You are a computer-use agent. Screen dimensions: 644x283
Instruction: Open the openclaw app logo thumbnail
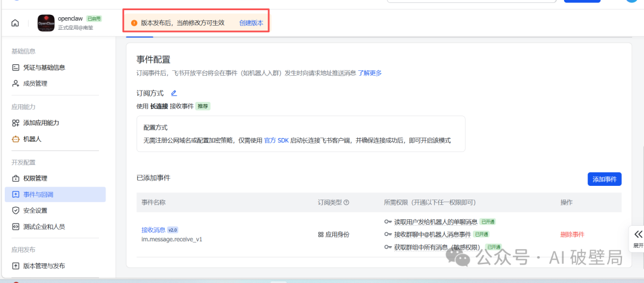click(46, 23)
